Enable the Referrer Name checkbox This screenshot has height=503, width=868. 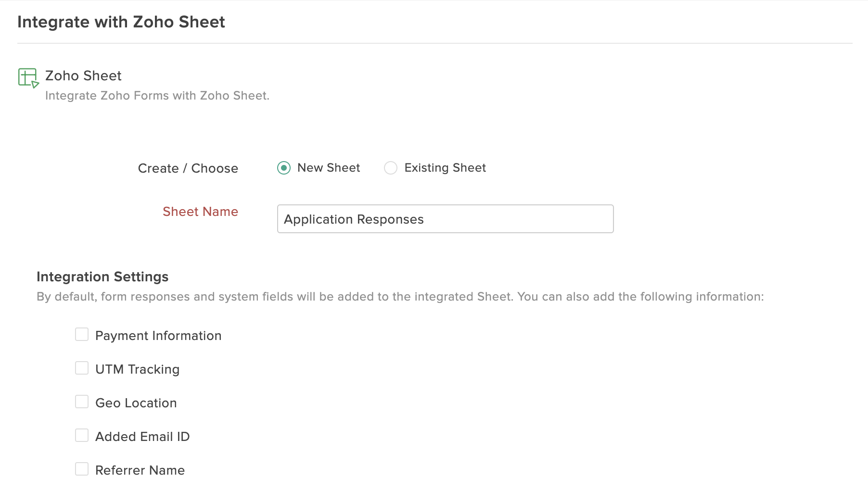pos(82,469)
